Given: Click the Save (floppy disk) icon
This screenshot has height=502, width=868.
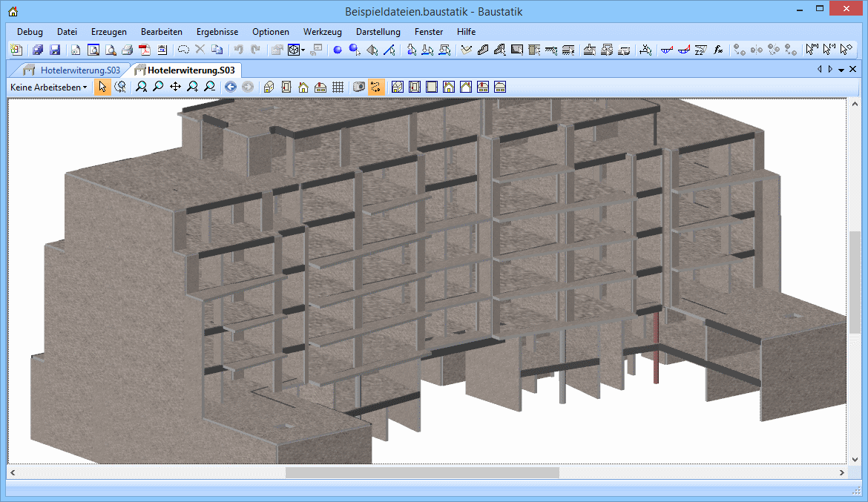Looking at the screenshot, I should click(x=55, y=50).
